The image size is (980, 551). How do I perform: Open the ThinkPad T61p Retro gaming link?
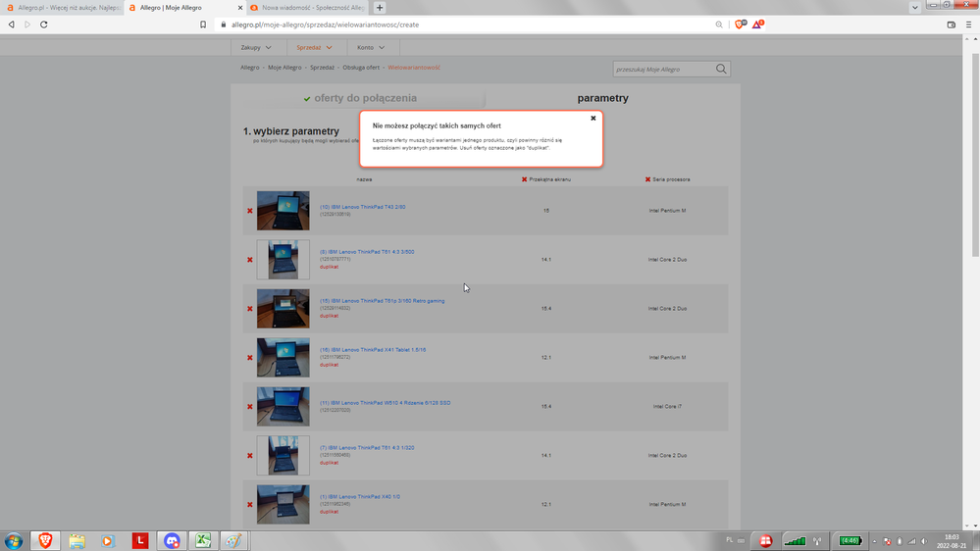click(x=382, y=301)
